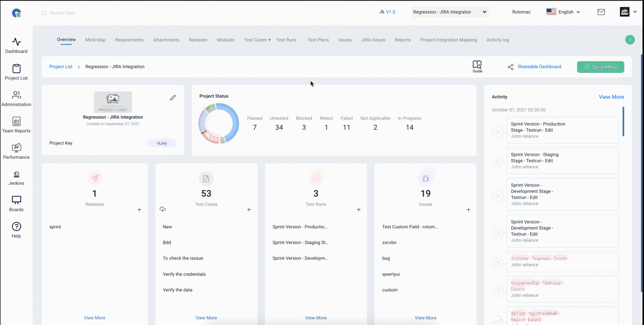Expand the Regression - JIRA Integration project dropdown
This screenshot has width=644, height=325.
coord(450,12)
